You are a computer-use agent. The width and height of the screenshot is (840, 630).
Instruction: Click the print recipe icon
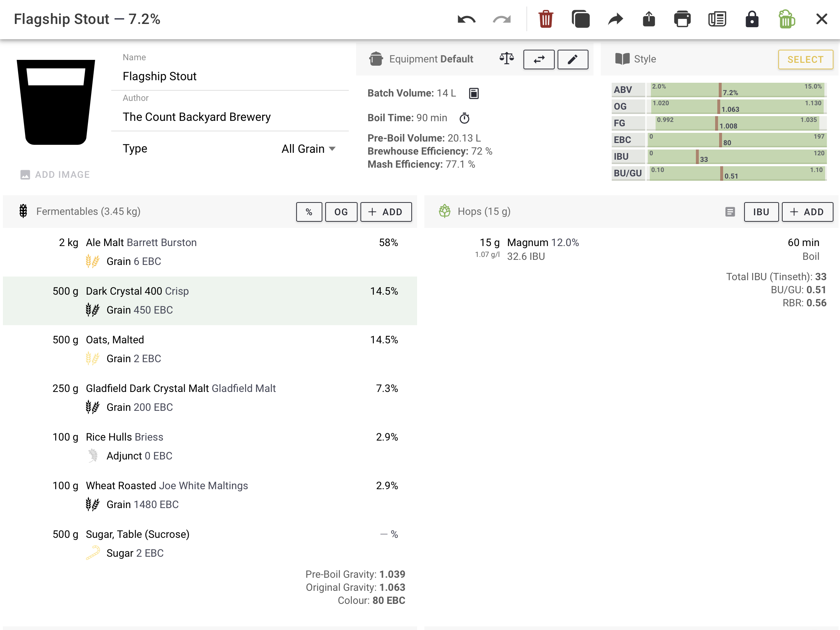click(682, 19)
